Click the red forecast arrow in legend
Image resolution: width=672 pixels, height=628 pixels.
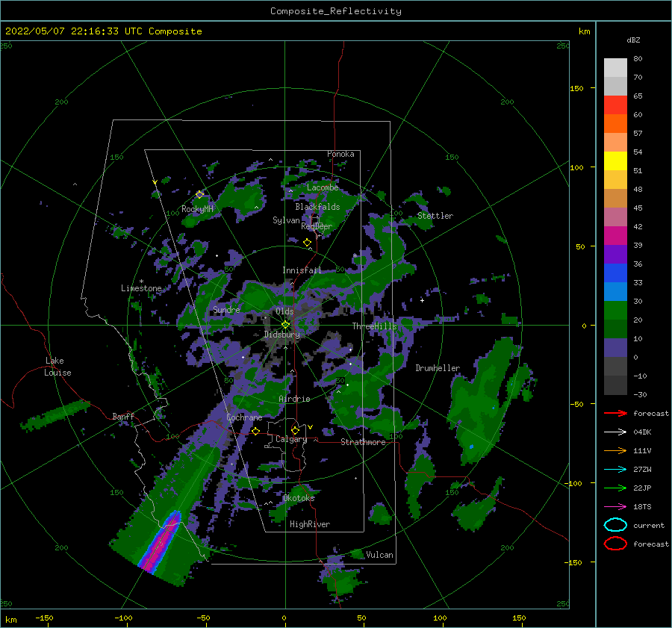click(615, 413)
